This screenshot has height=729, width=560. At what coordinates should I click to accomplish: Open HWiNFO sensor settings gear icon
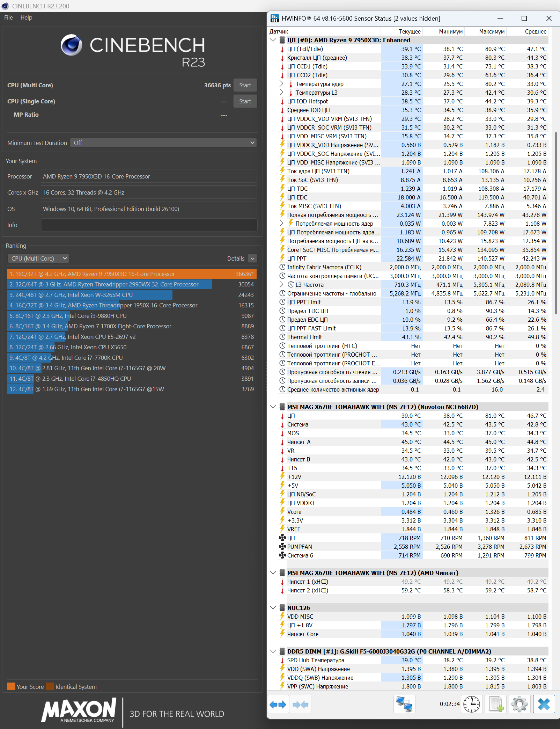coord(519,704)
